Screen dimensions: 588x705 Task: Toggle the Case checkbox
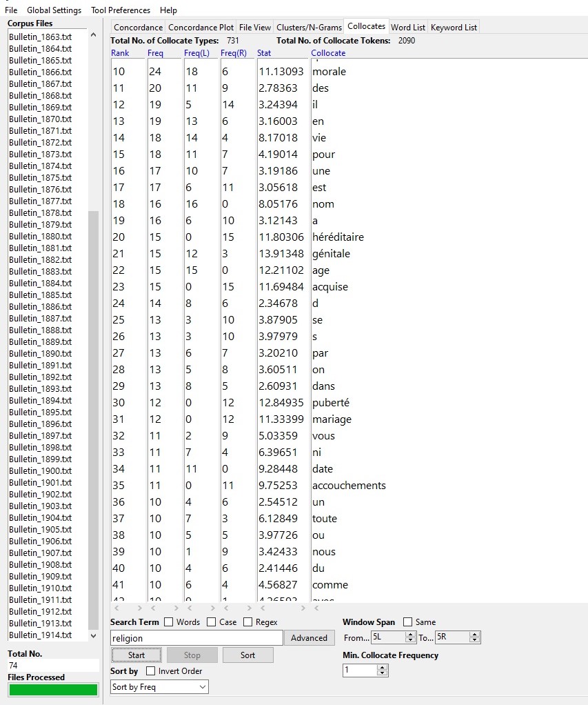click(x=212, y=622)
